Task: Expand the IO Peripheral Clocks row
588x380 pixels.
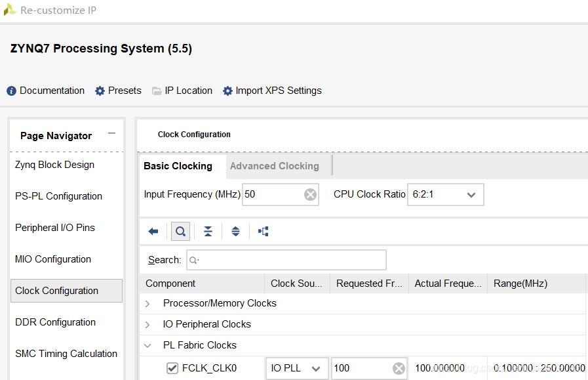Action: tap(147, 325)
